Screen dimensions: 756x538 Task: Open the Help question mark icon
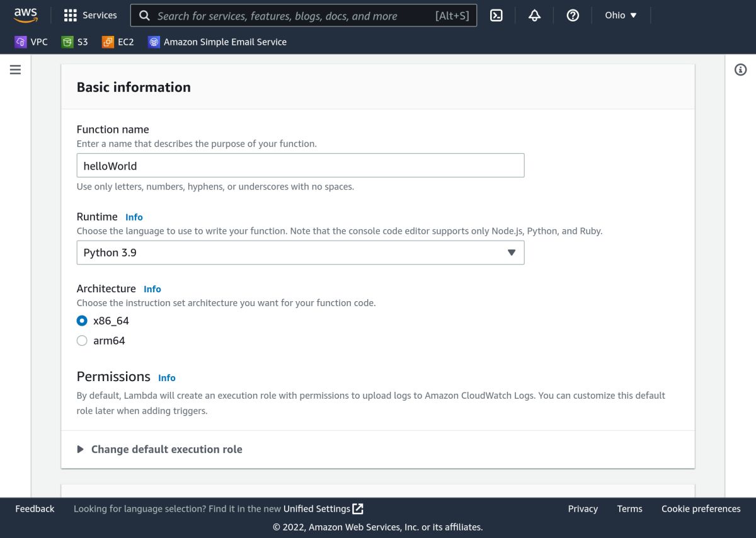[x=572, y=15]
